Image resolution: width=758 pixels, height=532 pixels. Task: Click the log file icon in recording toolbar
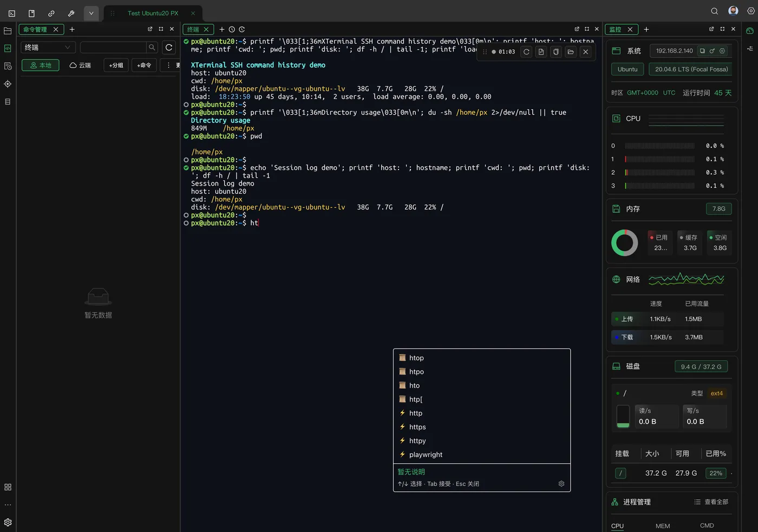[541, 52]
